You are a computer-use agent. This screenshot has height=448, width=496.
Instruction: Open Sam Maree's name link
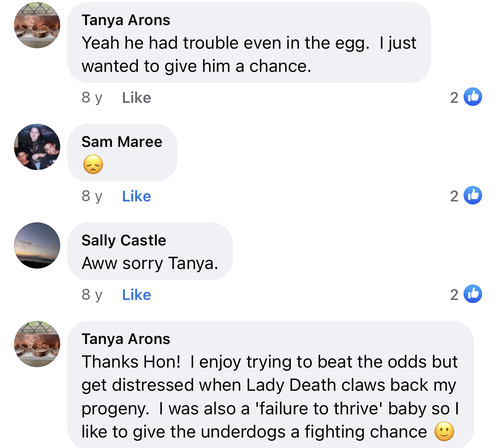pyautogui.click(x=122, y=142)
